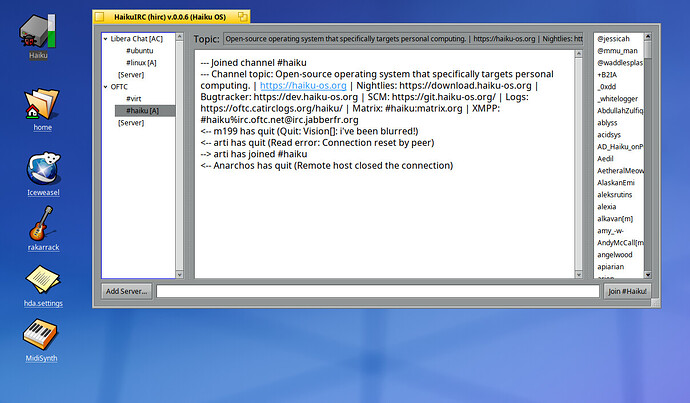690x403 pixels.
Task: Click the 'Anarchos has quit' line
Action: pyautogui.click(x=327, y=165)
